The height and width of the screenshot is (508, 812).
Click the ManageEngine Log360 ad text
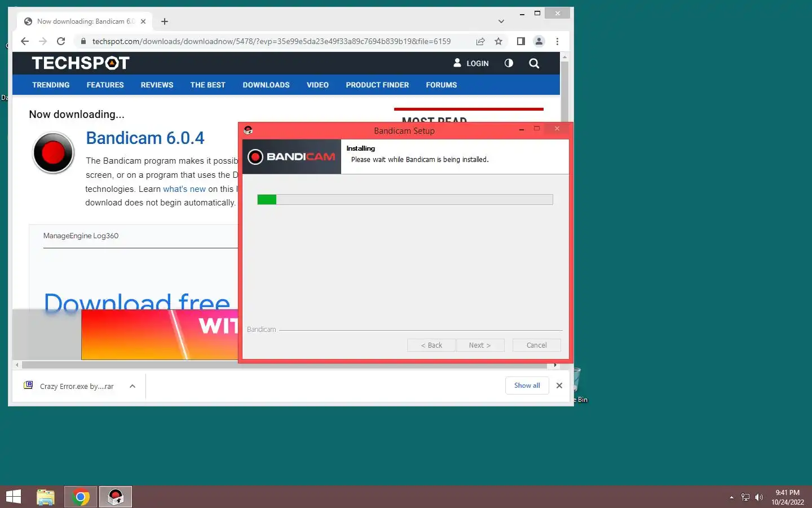tap(81, 236)
